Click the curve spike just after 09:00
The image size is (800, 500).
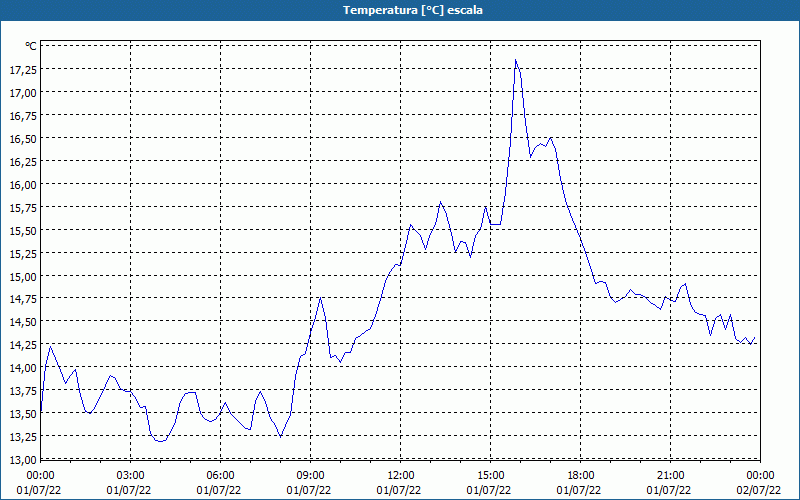tap(320, 298)
